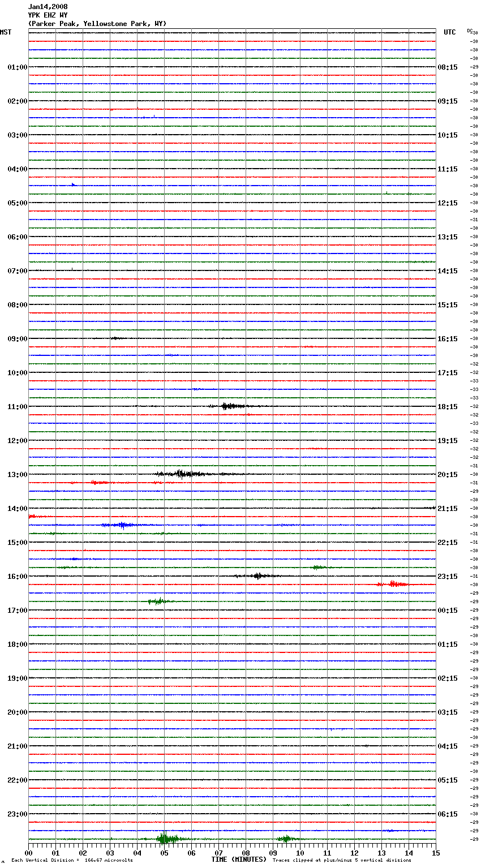Select the station code YPK EHZ WY
This screenshot has height=868, width=481.
[x=48, y=15]
